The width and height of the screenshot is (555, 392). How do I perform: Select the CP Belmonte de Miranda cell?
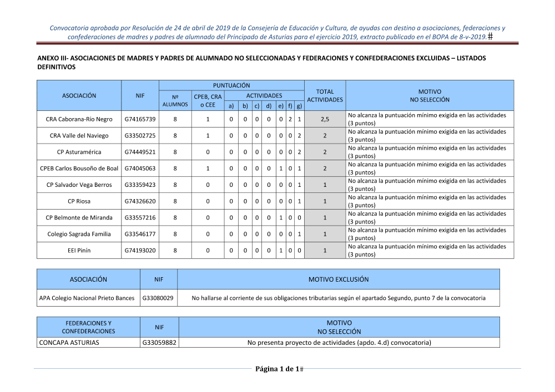(79, 217)
